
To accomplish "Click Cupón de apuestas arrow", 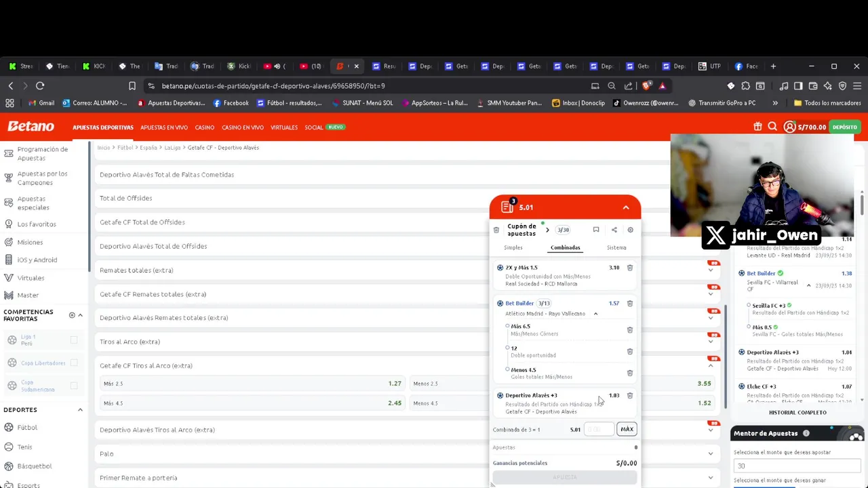I will (x=547, y=230).
